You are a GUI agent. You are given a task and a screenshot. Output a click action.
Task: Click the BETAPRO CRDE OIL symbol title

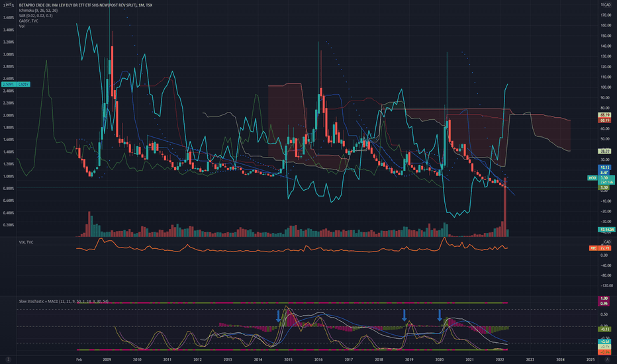85,5
